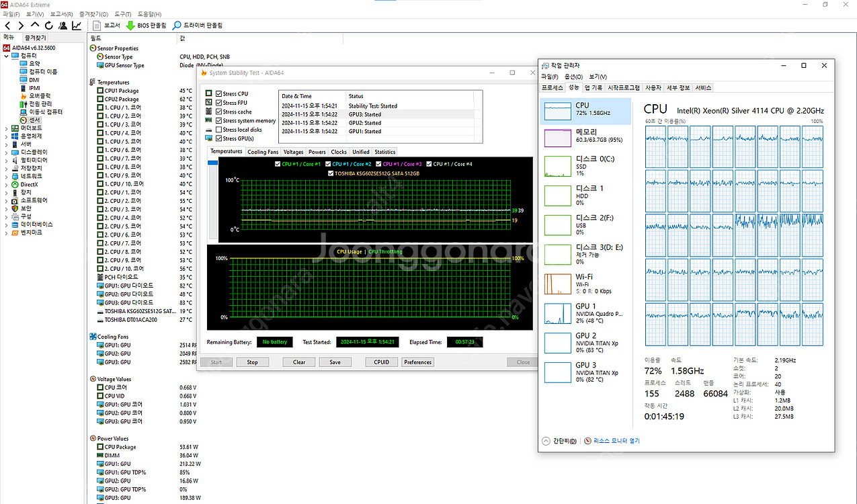Expand the 벤치마크 tree node
This screenshot has width=857, height=504.
tap(7, 233)
